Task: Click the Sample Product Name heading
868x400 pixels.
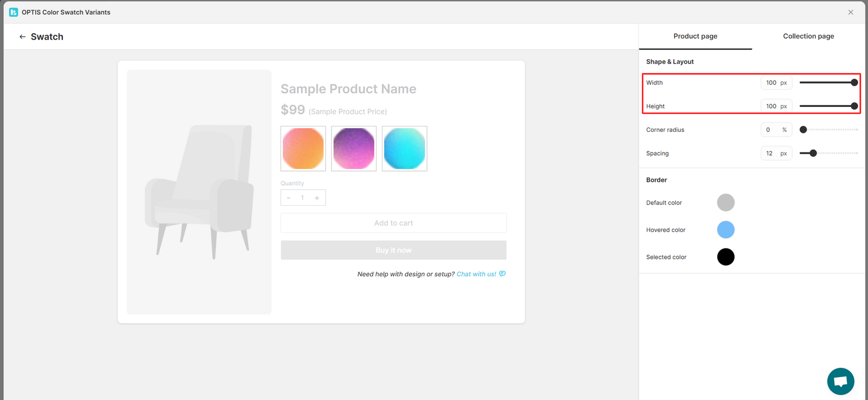Action: [348, 89]
